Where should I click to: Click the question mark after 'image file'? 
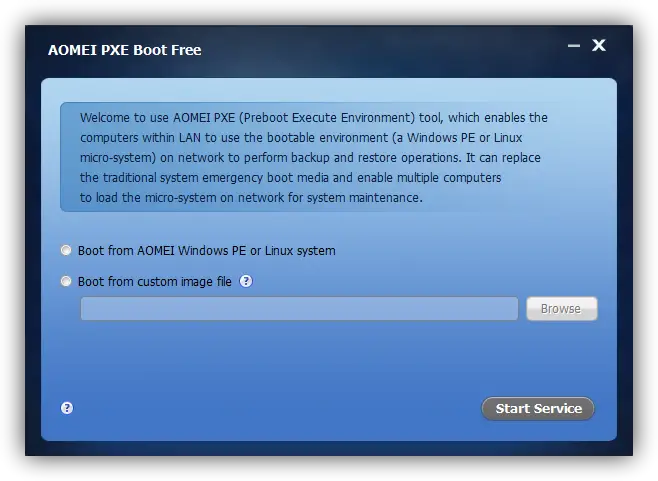(246, 281)
